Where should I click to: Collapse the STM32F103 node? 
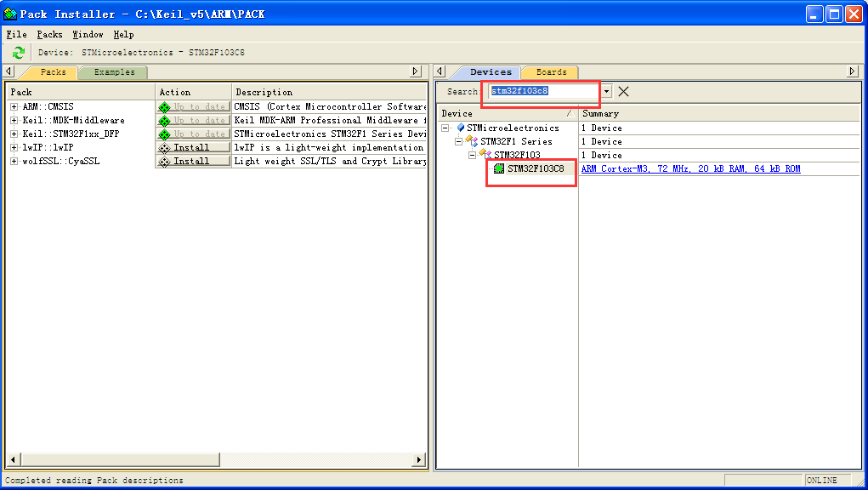pos(472,155)
